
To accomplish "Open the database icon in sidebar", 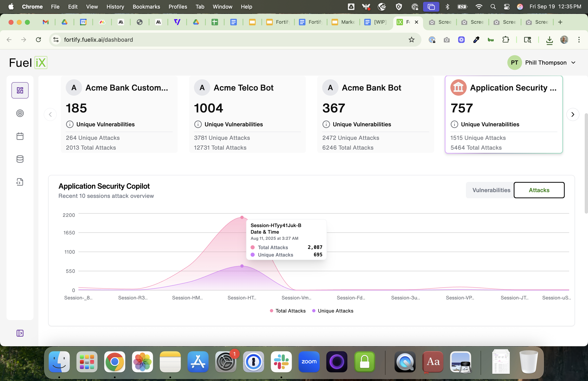I will 20,159.
